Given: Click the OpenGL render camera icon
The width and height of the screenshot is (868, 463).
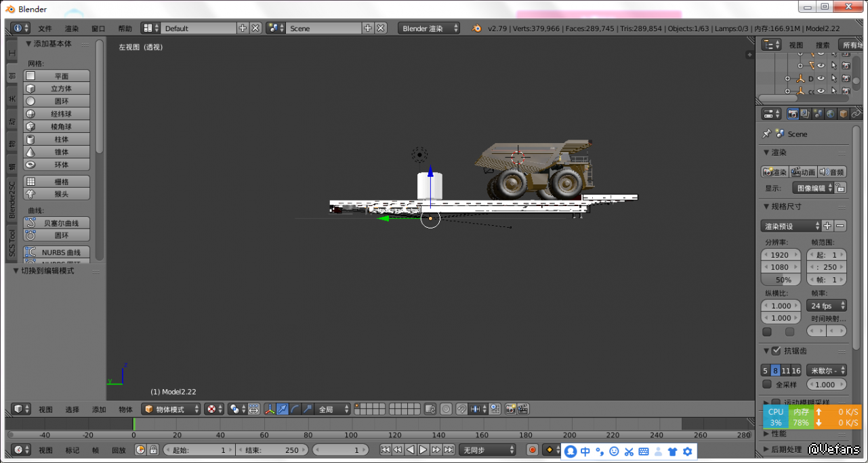Looking at the screenshot, I should [x=510, y=409].
